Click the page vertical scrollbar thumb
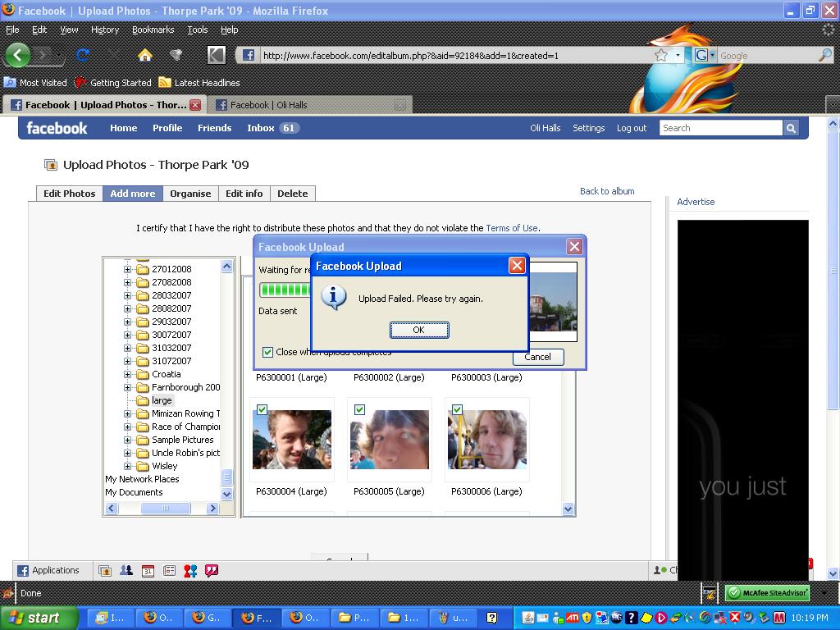The image size is (840, 630). coord(833,270)
